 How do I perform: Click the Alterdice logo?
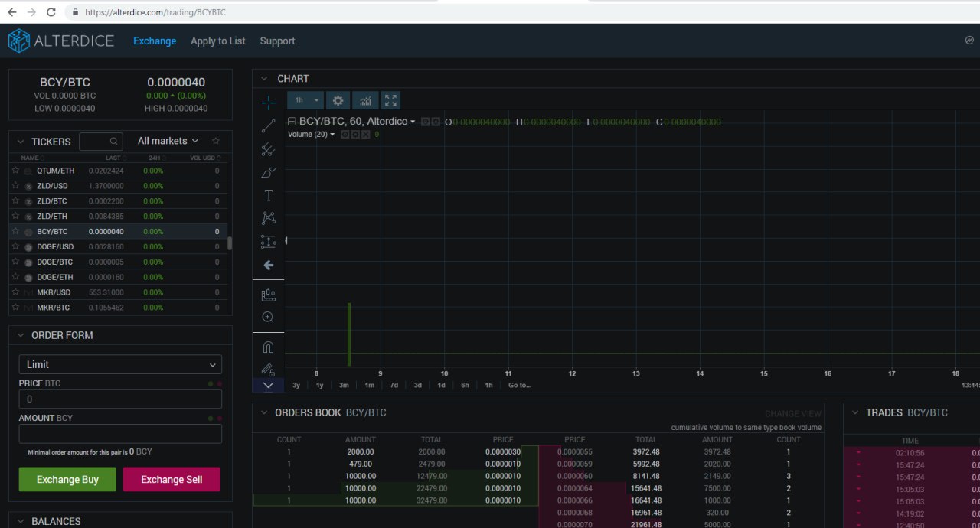(x=60, y=41)
